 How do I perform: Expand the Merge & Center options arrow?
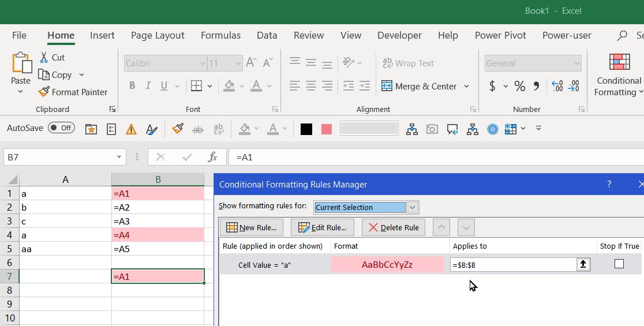pos(466,86)
